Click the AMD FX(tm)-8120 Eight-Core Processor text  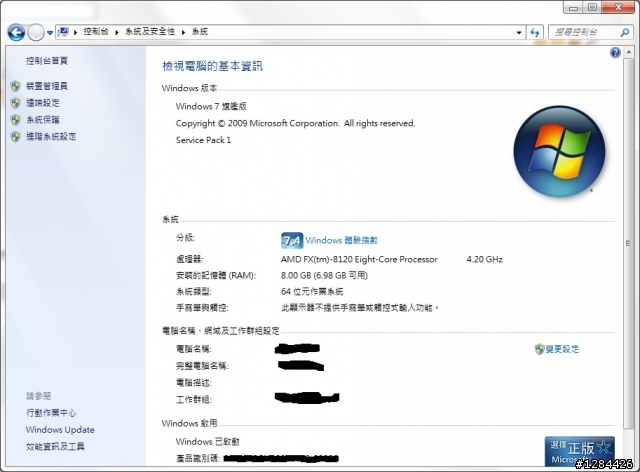pos(359,259)
